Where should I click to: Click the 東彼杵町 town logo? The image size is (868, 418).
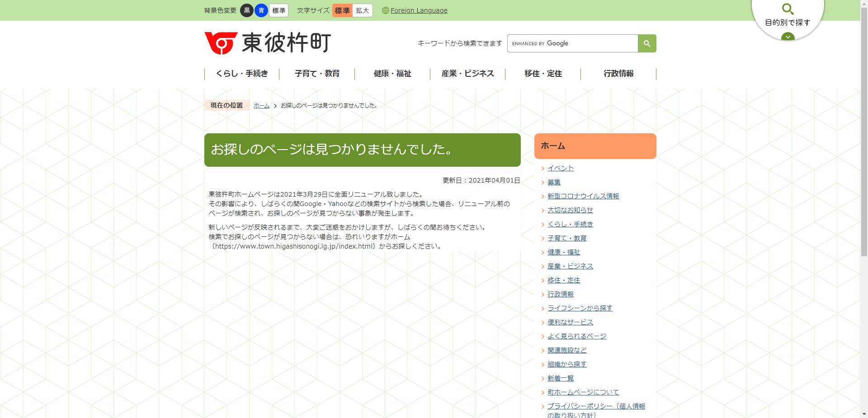tap(268, 43)
